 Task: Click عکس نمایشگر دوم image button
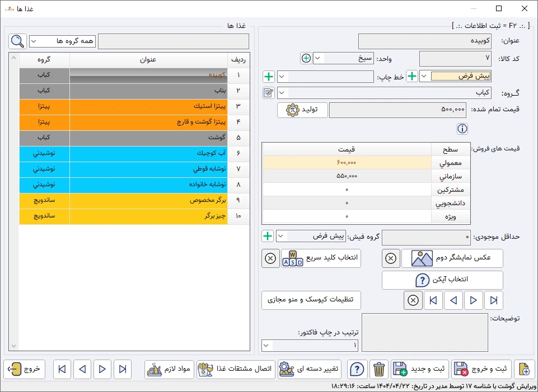pyautogui.click(x=452, y=258)
